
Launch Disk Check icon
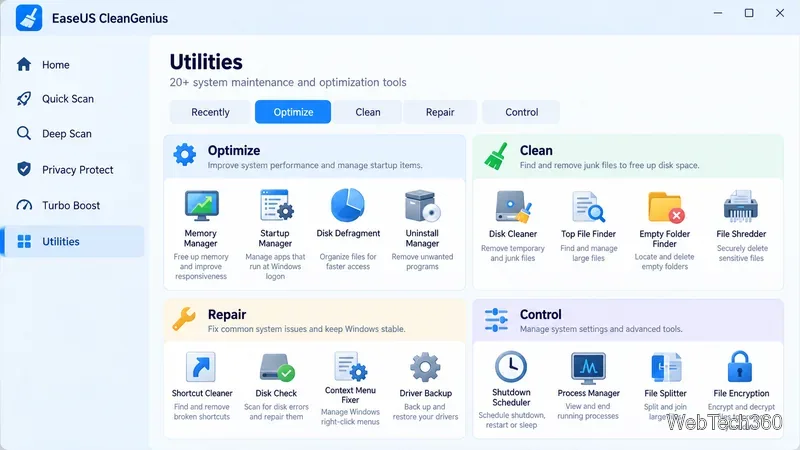[276, 367]
